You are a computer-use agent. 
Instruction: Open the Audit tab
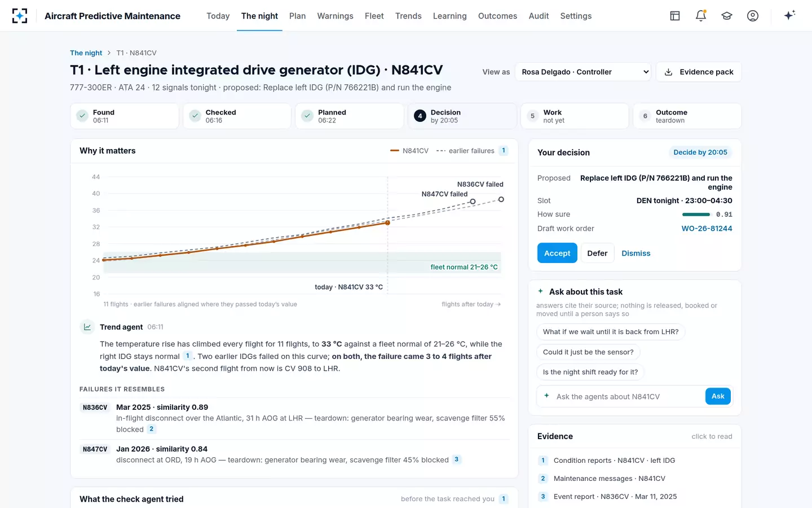point(539,16)
